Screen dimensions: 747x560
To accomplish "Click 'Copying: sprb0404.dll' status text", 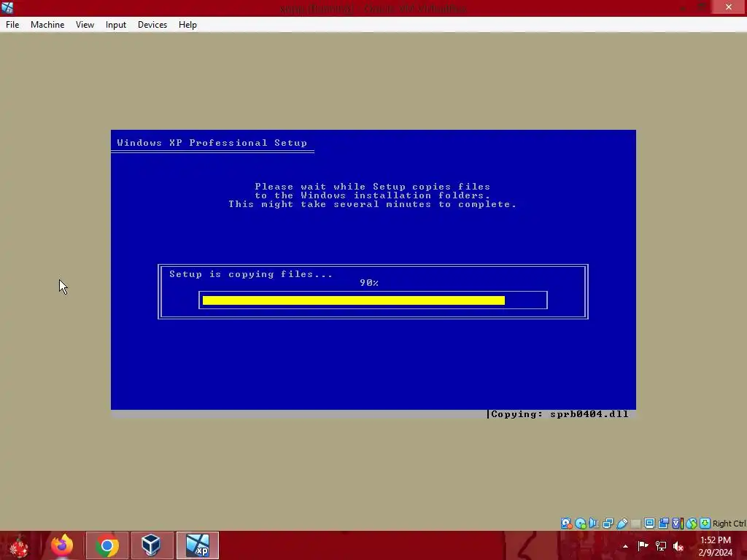I will (560, 414).
